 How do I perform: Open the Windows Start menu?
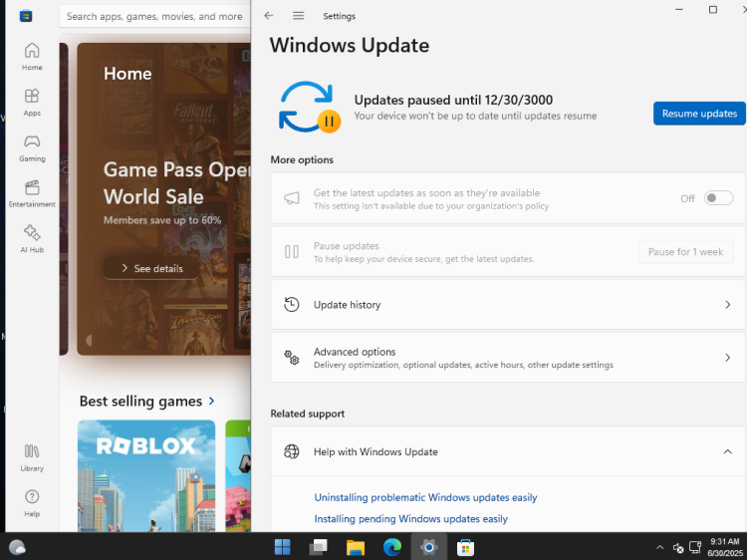click(x=283, y=547)
